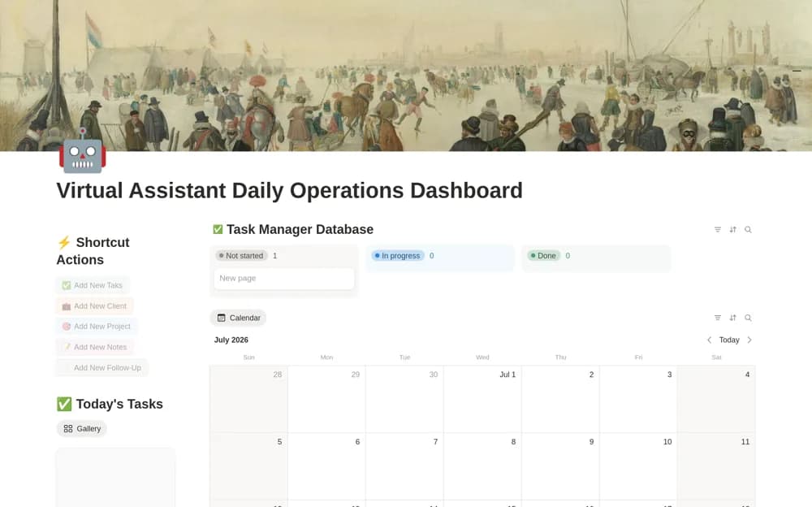Viewport: 812px width, 507px height.
Task: Click the July 2026 month label
Action: pos(231,340)
